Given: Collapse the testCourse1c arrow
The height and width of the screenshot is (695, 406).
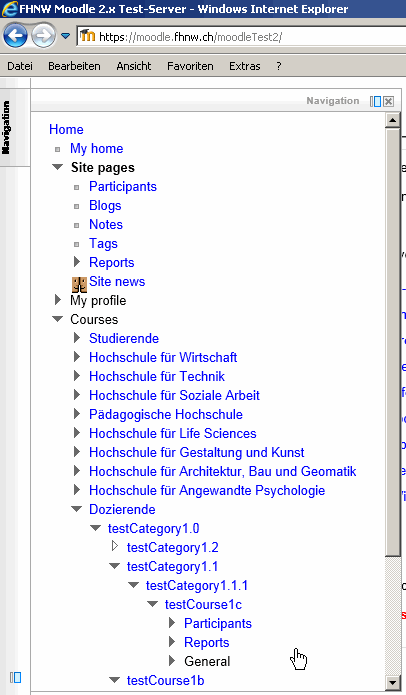Looking at the screenshot, I should (153, 605).
